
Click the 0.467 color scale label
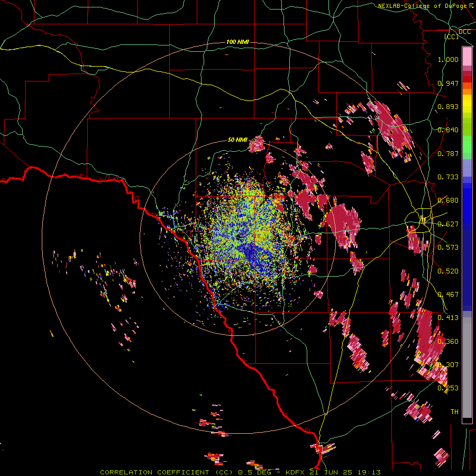[448, 295]
